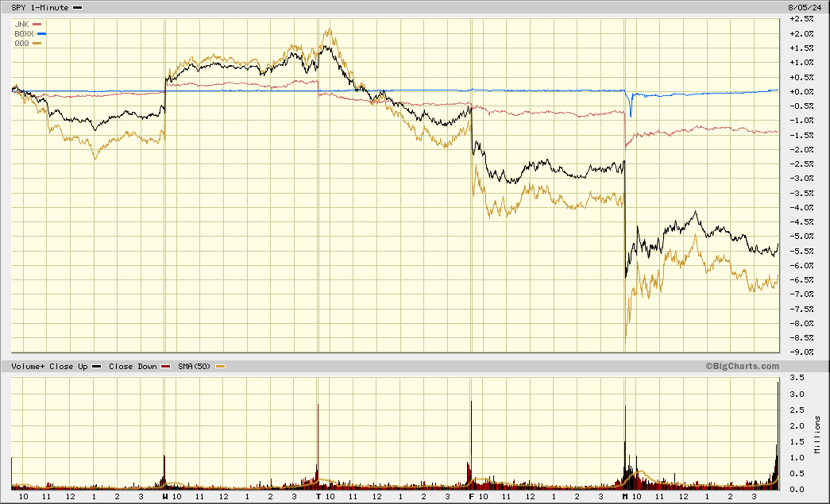Click the T day marker on time axis
The height and width of the screenshot is (504, 830).
pos(318,497)
